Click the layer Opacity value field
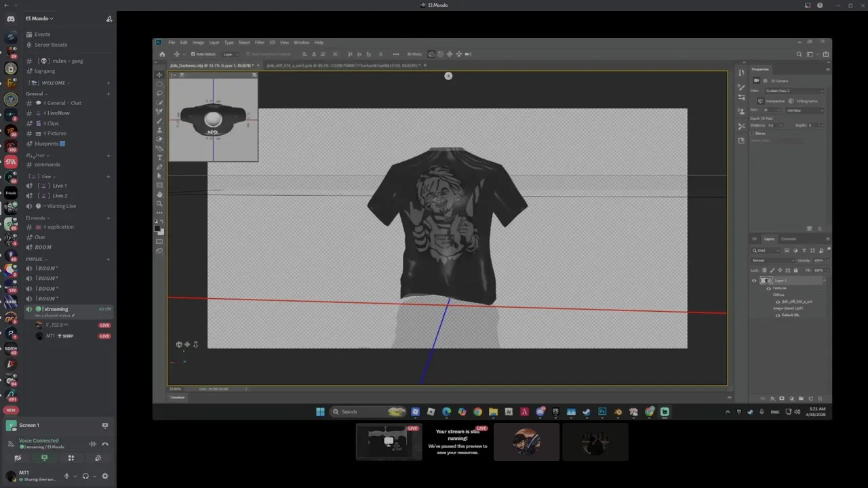 818,260
